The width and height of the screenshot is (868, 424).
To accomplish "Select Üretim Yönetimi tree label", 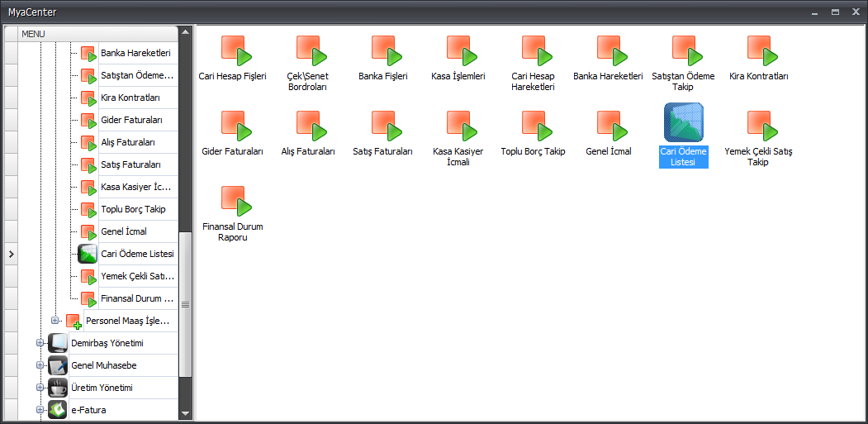I will 102,388.
